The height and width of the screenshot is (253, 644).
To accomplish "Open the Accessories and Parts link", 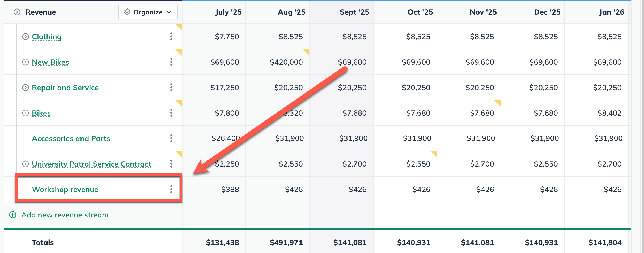I will [71, 138].
